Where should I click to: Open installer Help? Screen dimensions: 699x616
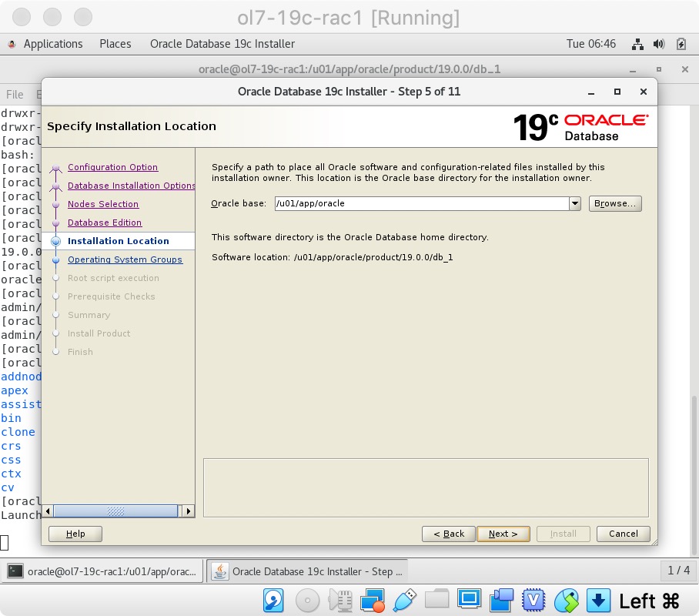75,534
